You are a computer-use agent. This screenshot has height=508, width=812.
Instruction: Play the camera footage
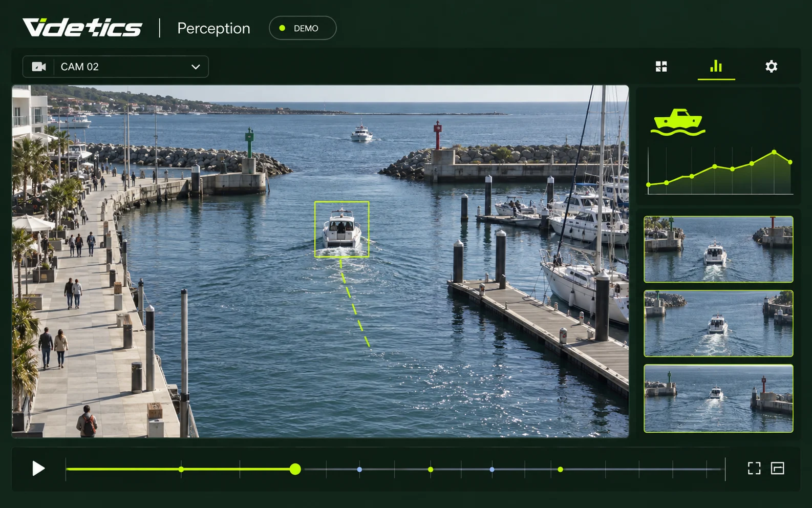tap(38, 469)
